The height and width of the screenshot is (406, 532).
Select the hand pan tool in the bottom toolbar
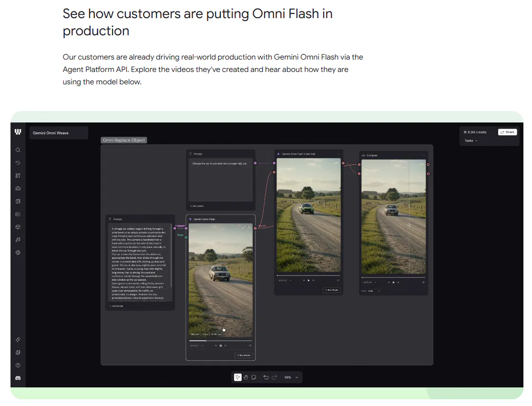[x=246, y=377]
